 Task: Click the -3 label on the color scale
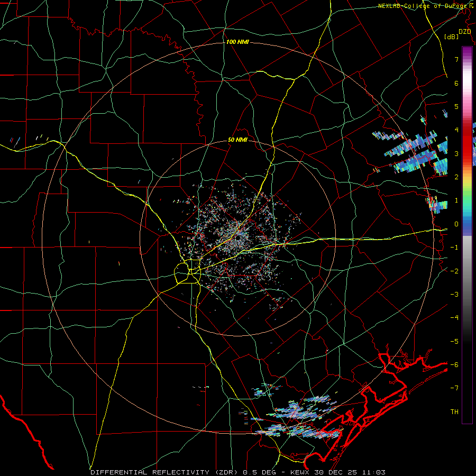click(454, 295)
